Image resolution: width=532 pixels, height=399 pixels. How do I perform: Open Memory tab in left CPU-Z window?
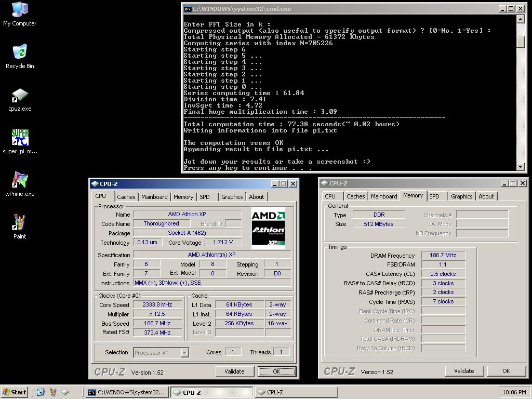(183, 197)
